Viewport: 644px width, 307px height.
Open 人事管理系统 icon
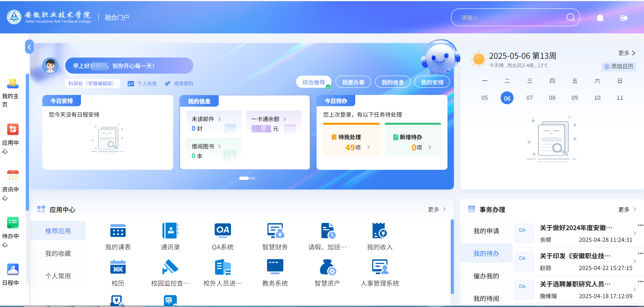(380, 267)
